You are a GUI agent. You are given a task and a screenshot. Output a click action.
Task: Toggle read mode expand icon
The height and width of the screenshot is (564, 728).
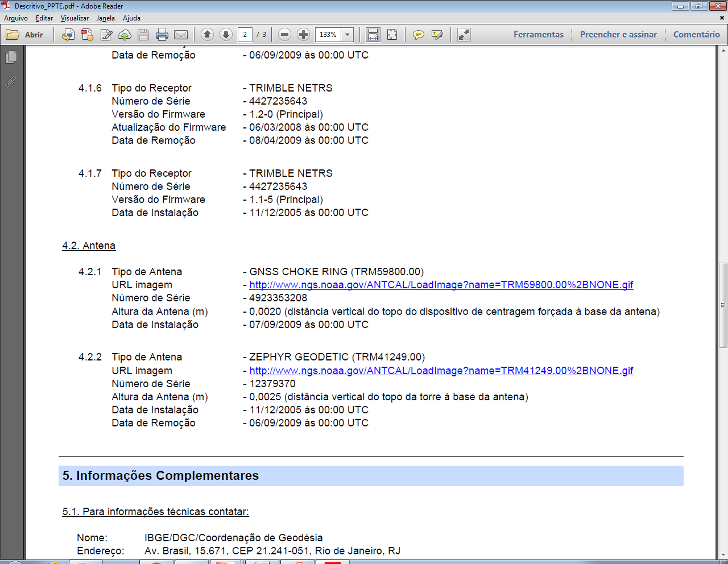[x=464, y=35]
